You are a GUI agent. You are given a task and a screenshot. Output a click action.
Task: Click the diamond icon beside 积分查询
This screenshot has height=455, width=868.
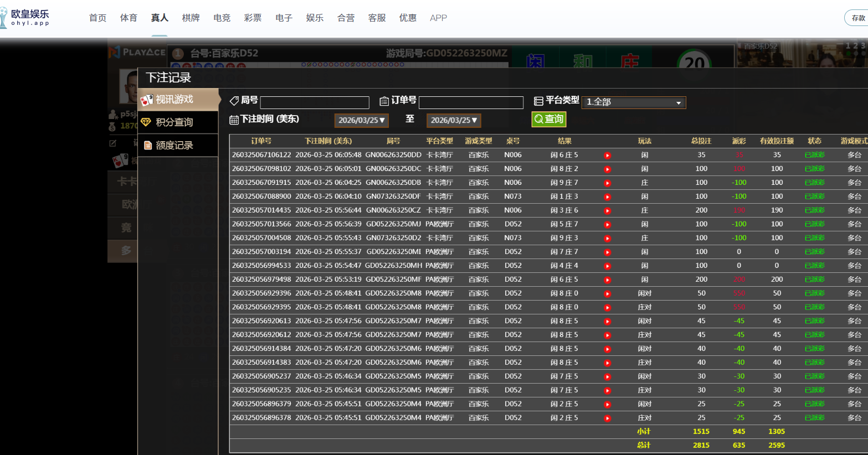point(146,122)
